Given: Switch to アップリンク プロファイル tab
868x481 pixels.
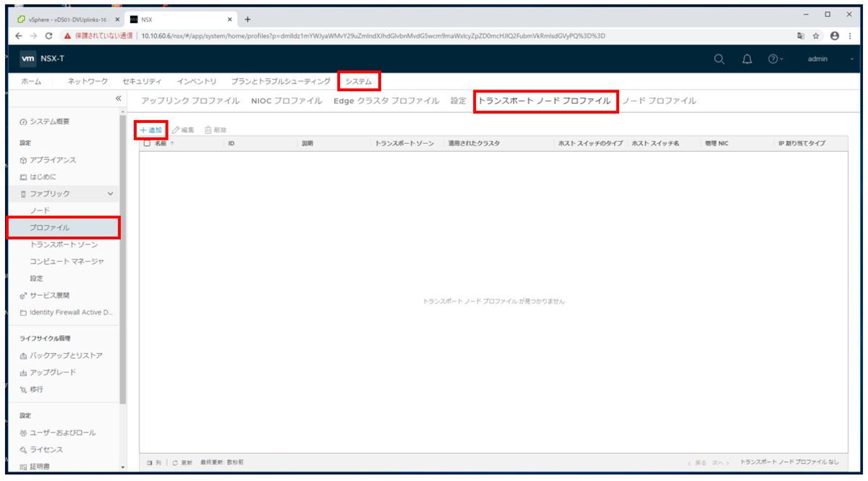Looking at the screenshot, I should (x=190, y=101).
